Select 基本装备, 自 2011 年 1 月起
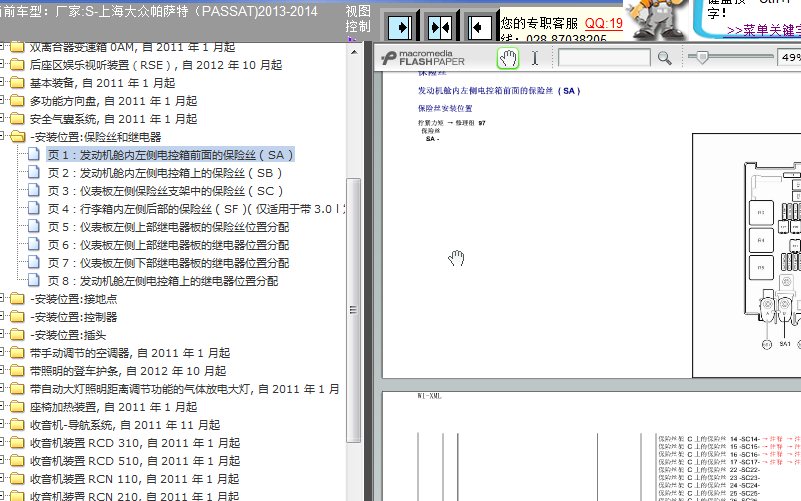Viewport: 801px width, 501px height. coord(102,83)
